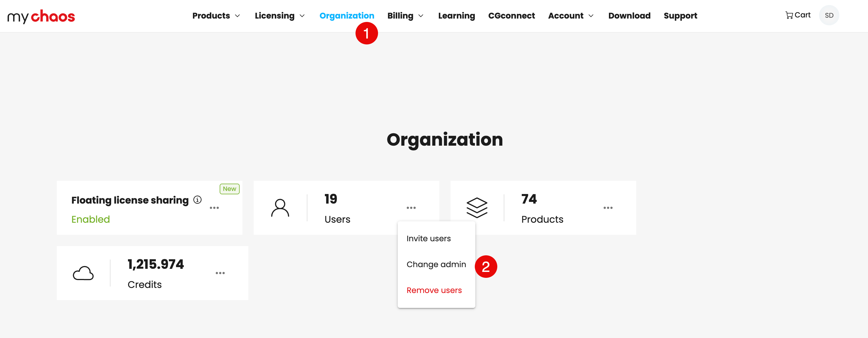Choose Change admin in the menu
The height and width of the screenshot is (338, 868).
click(x=436, y=264)
